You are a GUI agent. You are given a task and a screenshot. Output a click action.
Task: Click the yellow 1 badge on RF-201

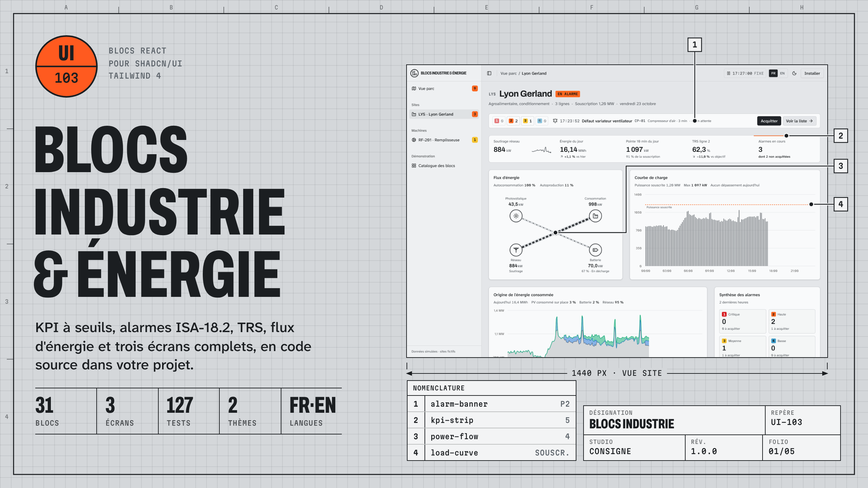pyautogui.click(x=475, y=140)
